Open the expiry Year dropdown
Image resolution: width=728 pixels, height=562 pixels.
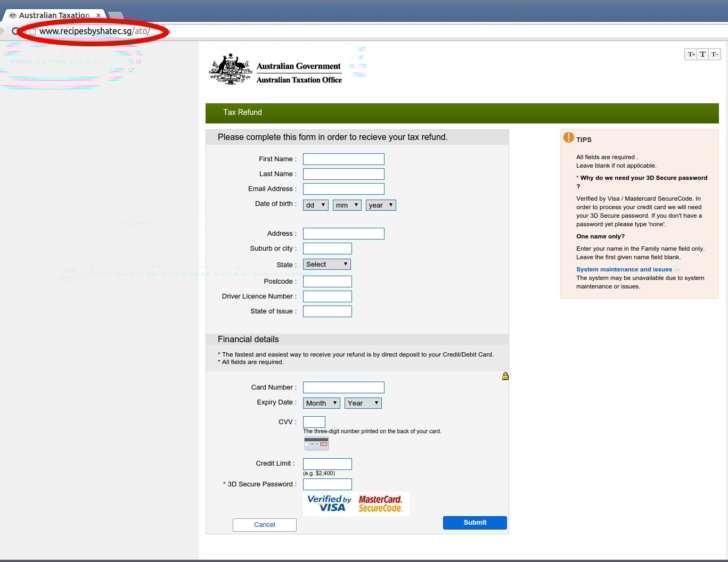[x=363, y=403]
